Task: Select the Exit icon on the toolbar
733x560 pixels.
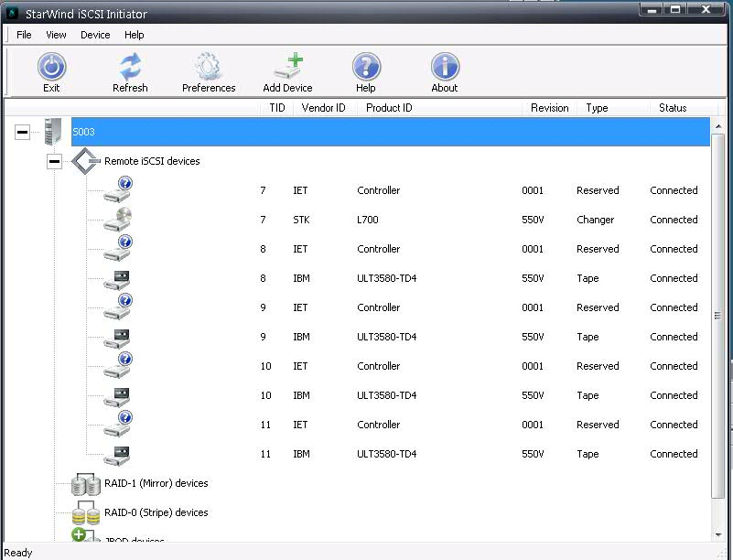Action: (52, 65)
